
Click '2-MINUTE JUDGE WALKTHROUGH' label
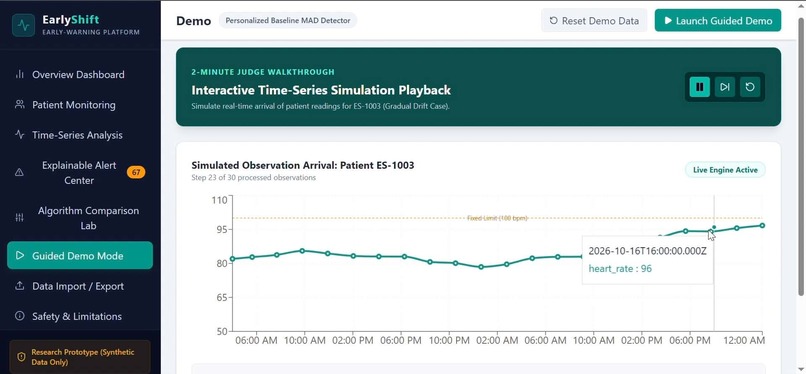263,72
